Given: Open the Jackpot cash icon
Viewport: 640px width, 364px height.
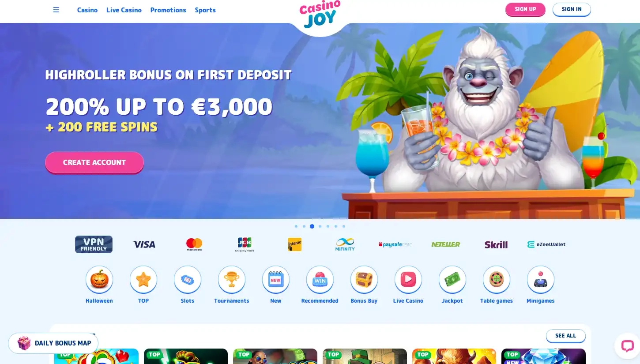Looking at the screenshot, I should click(x=452, y=280).
